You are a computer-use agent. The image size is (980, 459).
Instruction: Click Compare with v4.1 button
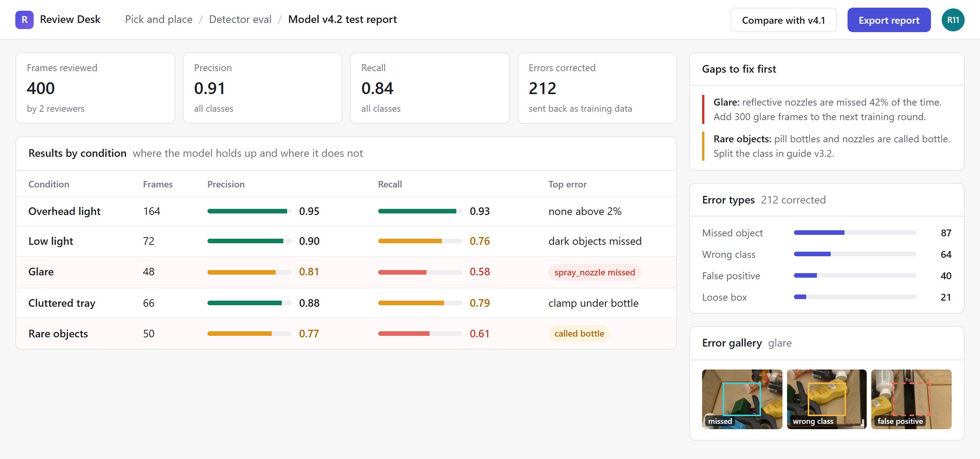pos(783,20)
